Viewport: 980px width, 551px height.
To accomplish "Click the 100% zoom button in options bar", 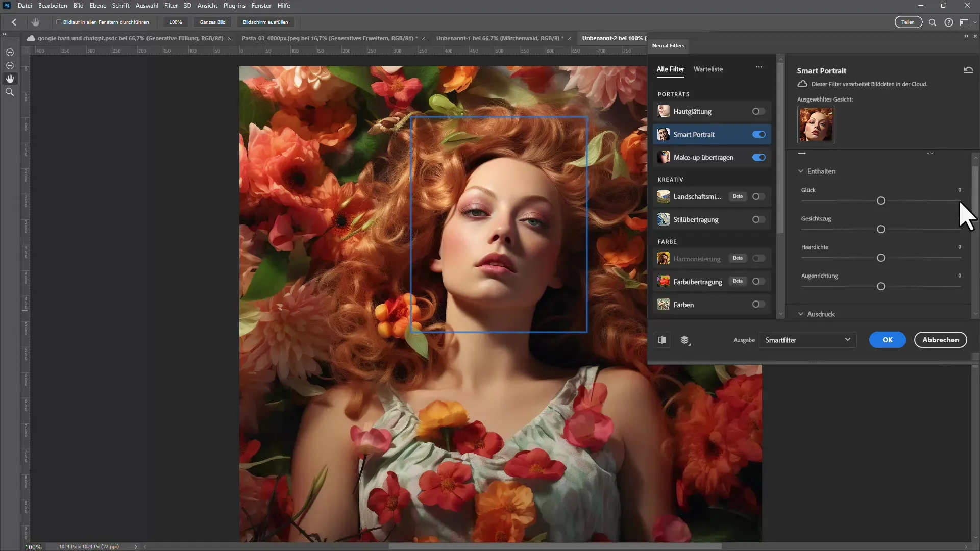I will click(176, 22).
